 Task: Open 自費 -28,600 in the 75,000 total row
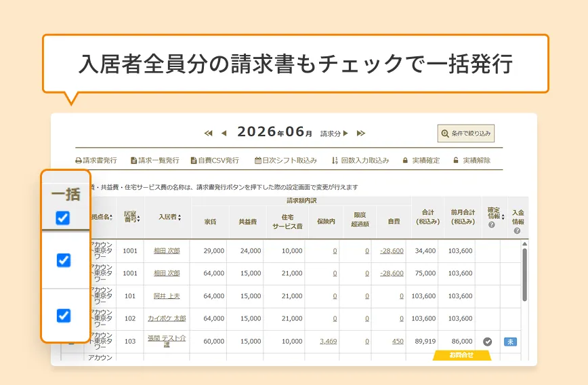(392, 273)
